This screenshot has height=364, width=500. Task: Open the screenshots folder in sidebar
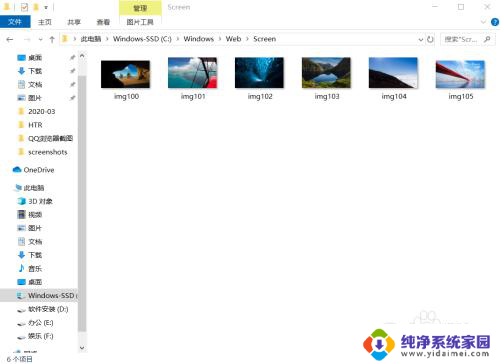47,152
